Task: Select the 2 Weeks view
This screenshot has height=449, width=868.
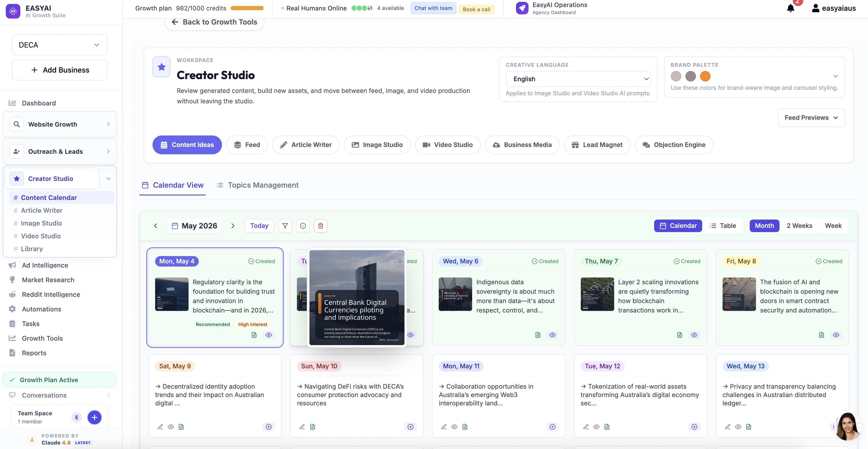Action: pyautogui.click(x=799, y=226)
